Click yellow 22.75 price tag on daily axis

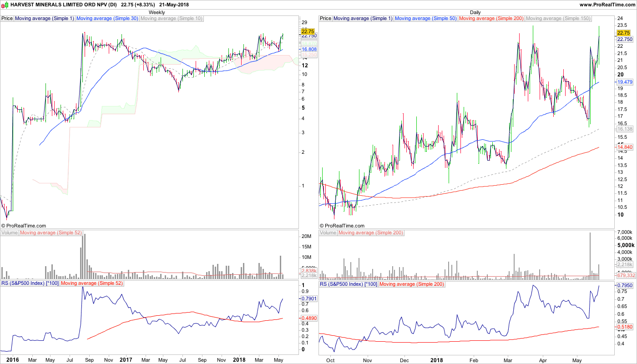[623, 33]
